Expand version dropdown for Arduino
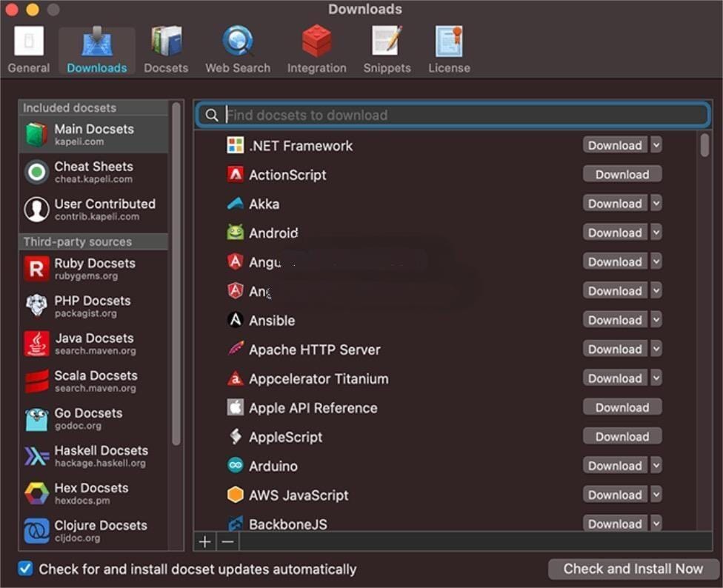The width and height of the screenshot is (723, 588). click(656, 465)
